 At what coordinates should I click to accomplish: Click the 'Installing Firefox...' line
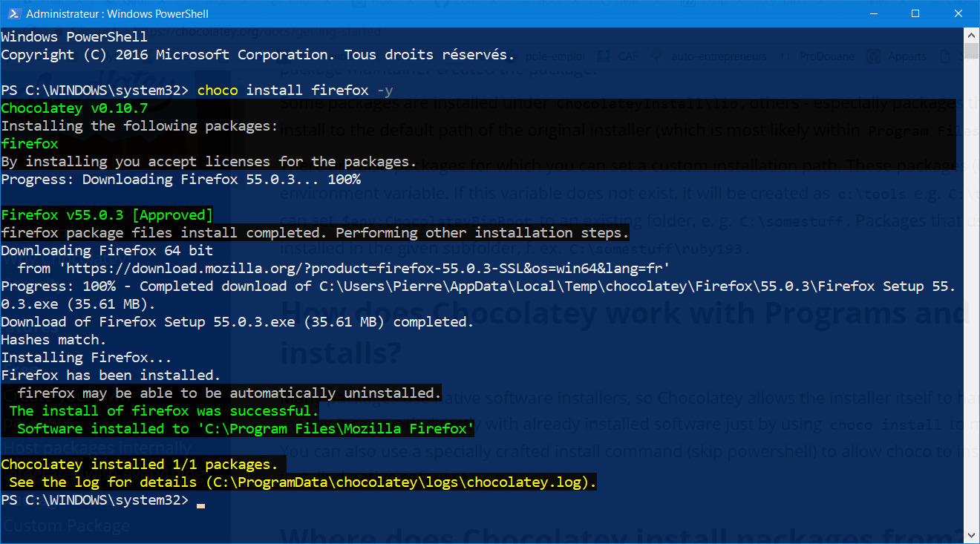pos(86,358)
